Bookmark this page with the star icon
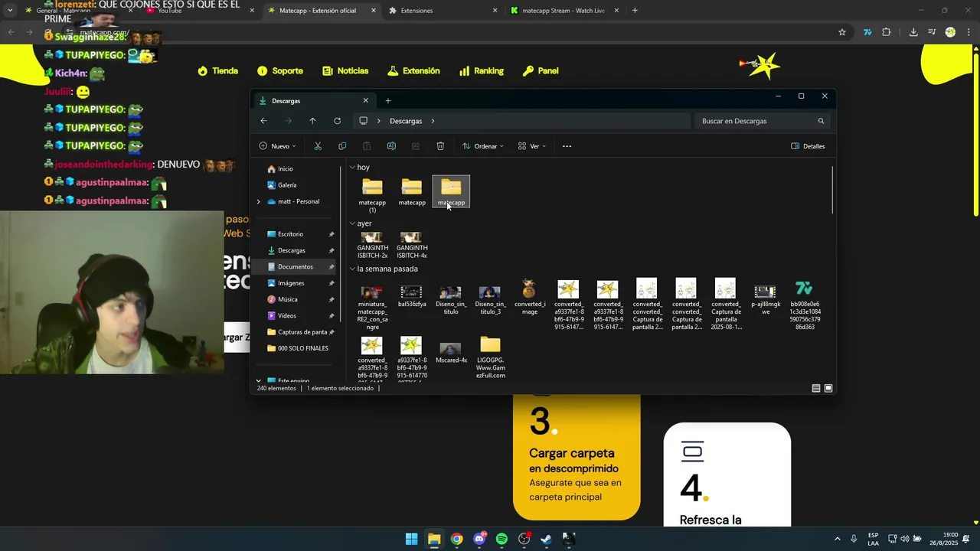 [x=842, y=32]
